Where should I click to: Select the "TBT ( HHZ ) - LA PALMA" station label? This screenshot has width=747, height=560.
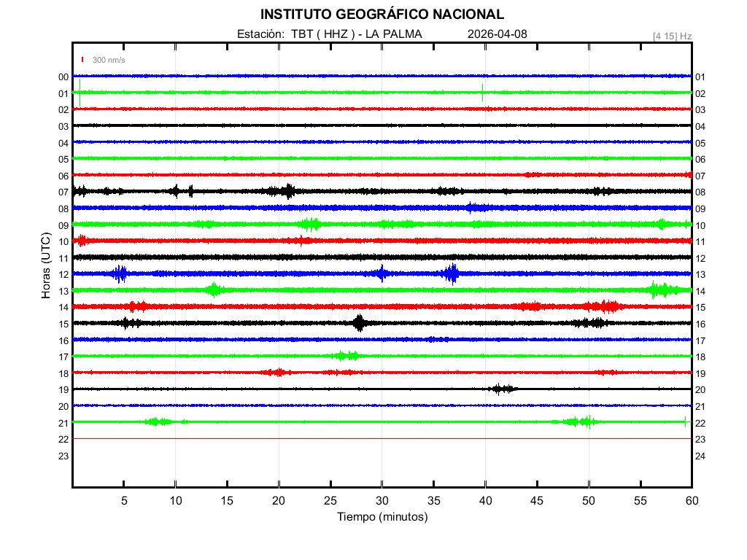356,34
